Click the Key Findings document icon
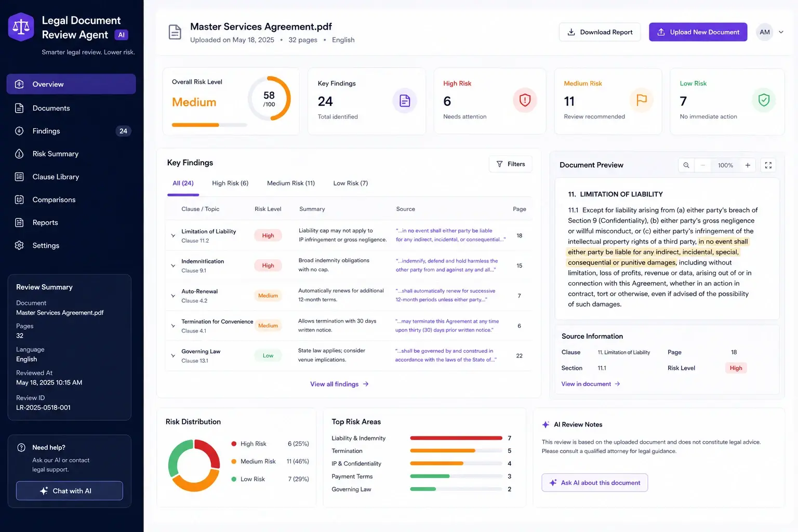 405,101
